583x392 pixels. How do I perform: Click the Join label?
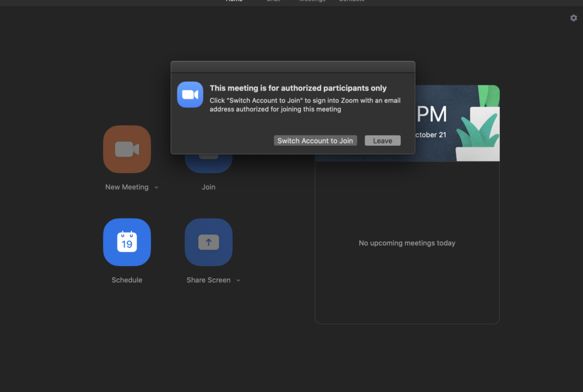(208, 187)
